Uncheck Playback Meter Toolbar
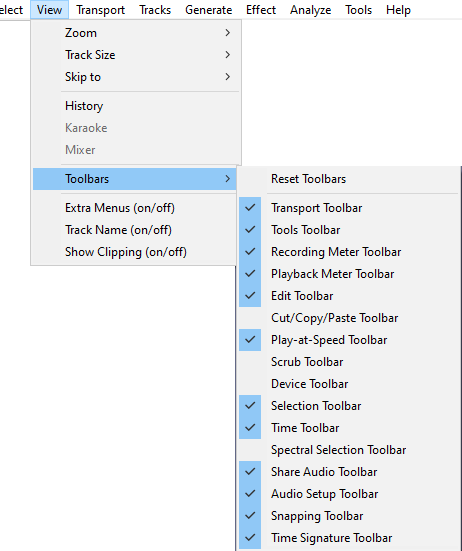Image resolution: width=462 pixels, height=551 pixels. click(349, 274)
